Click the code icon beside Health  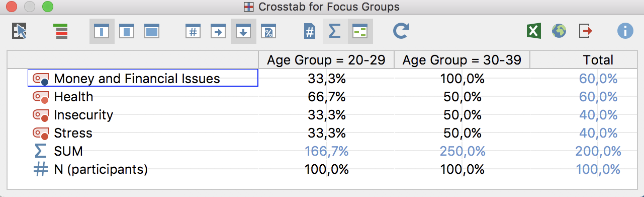(40, 97)
